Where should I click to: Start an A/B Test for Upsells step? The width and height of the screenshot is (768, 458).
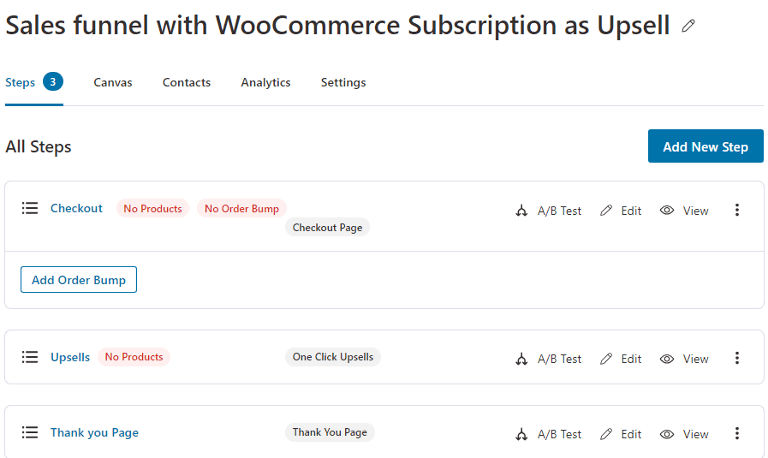(x=548, y=359)
